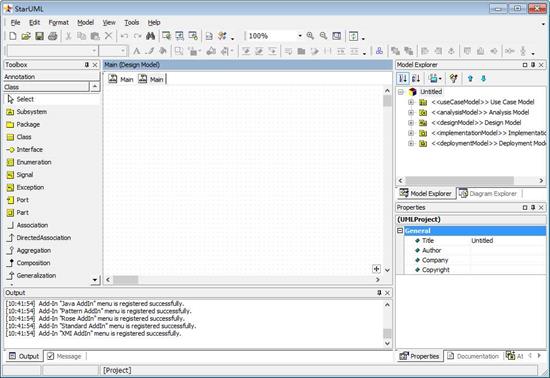The image size is (550, 378).
Task: Open the Help menu
Action: click(x=154, y=22)
